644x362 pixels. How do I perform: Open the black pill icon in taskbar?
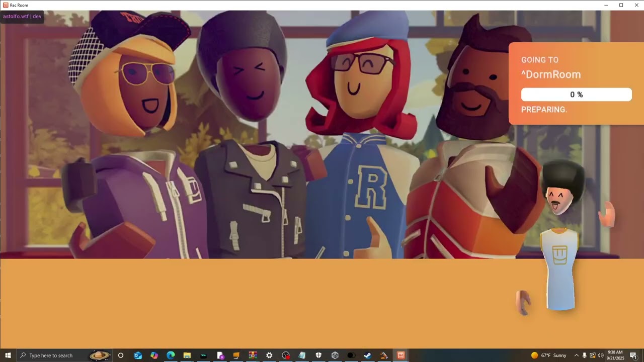click(351, 355)
